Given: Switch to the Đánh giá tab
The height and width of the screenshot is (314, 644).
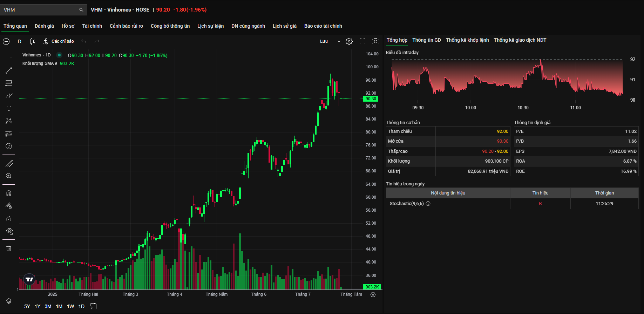Looking at the screenshot, I should click(44, 26).
